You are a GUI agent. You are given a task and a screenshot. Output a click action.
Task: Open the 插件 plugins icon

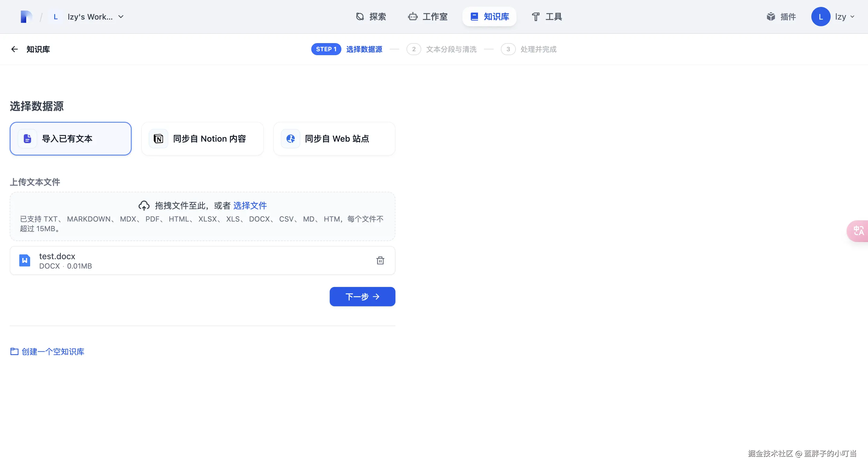pyautogui.click(x=771, y=17)
